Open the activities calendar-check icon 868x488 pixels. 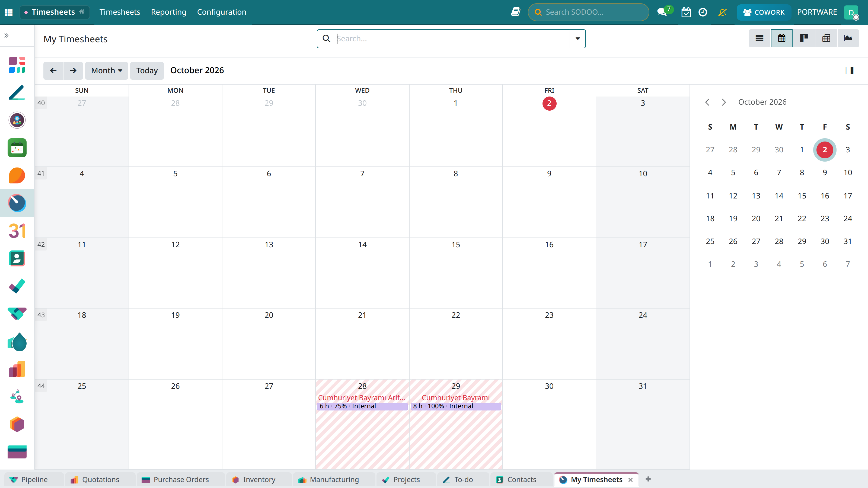686,12
